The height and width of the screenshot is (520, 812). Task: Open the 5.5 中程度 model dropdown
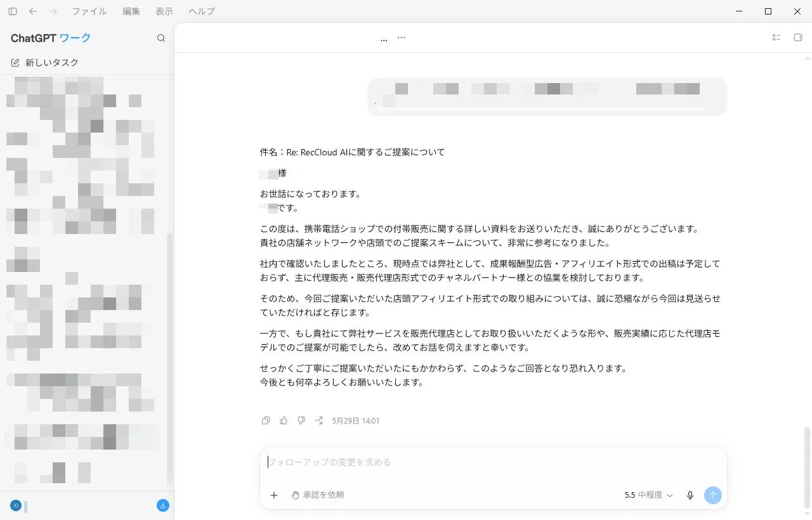[x=648, y=495]
